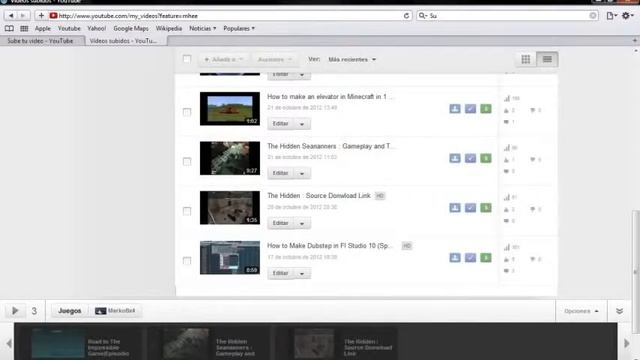This screenshot has width=640, height=360.
Task: Open analytics icon for Minecraft elevator video
Action: pyautogui.click(x=507, y=98)
